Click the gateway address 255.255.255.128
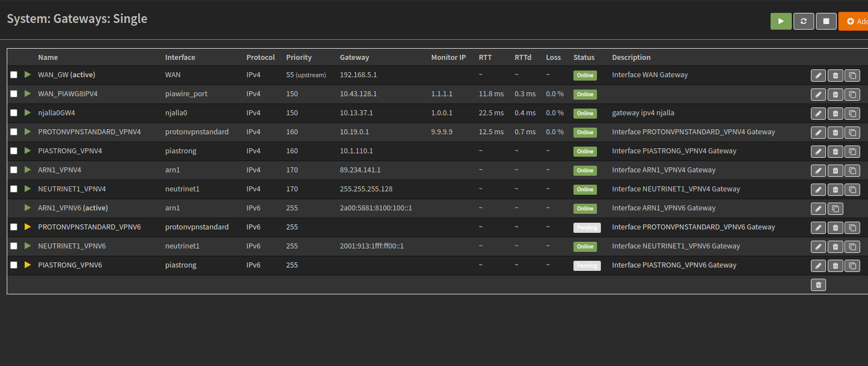868x366 pixels. click(x=366, y=189)
